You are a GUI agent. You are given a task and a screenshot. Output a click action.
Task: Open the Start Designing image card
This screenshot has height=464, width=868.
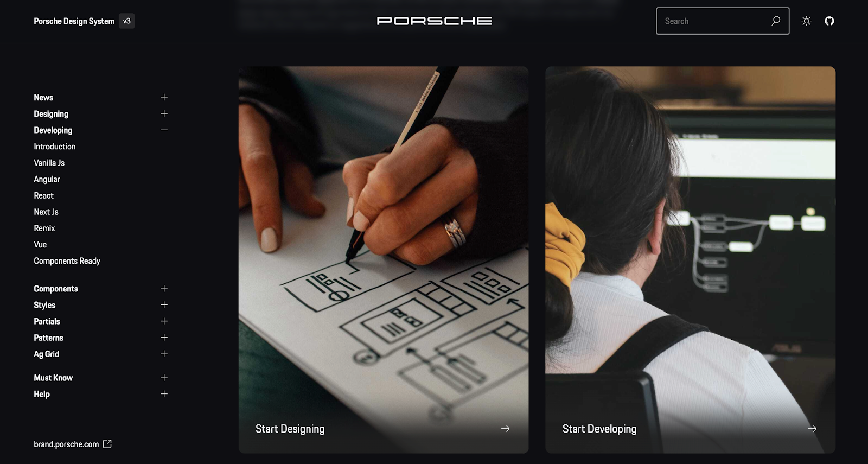point(384,260)
